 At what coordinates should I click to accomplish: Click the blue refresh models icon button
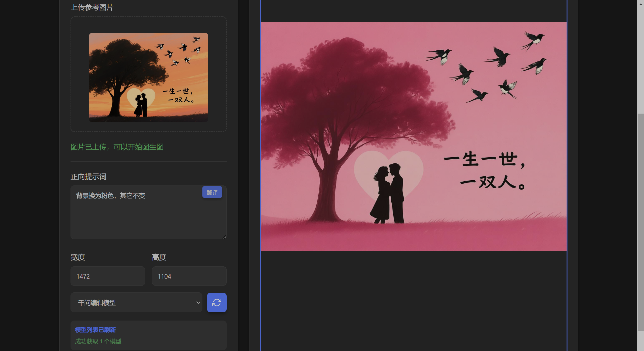[216, 302]
